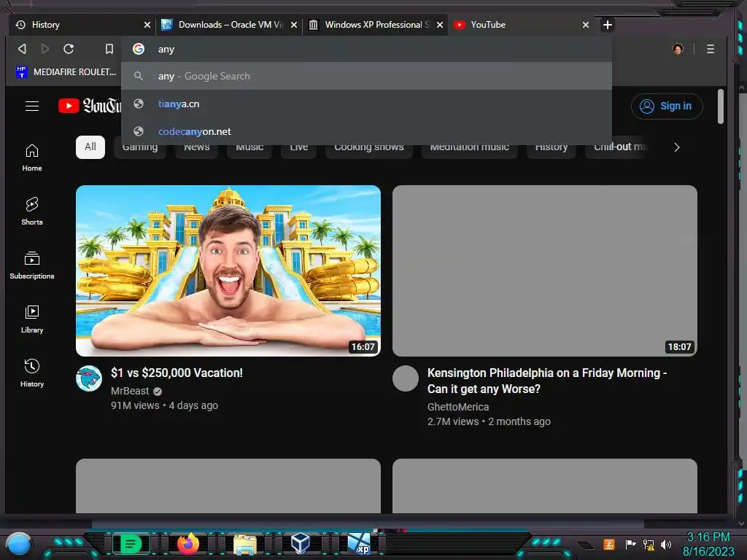
Task: Click the YouTube logo
Action: 90,105
